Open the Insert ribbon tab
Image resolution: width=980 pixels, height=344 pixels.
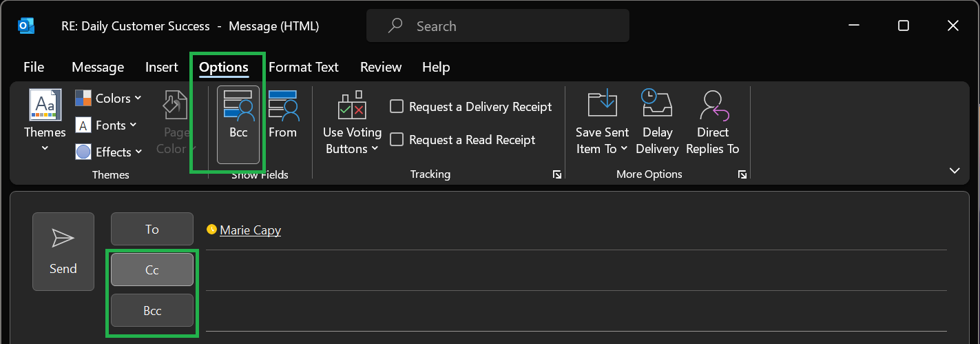click(162, 67)
